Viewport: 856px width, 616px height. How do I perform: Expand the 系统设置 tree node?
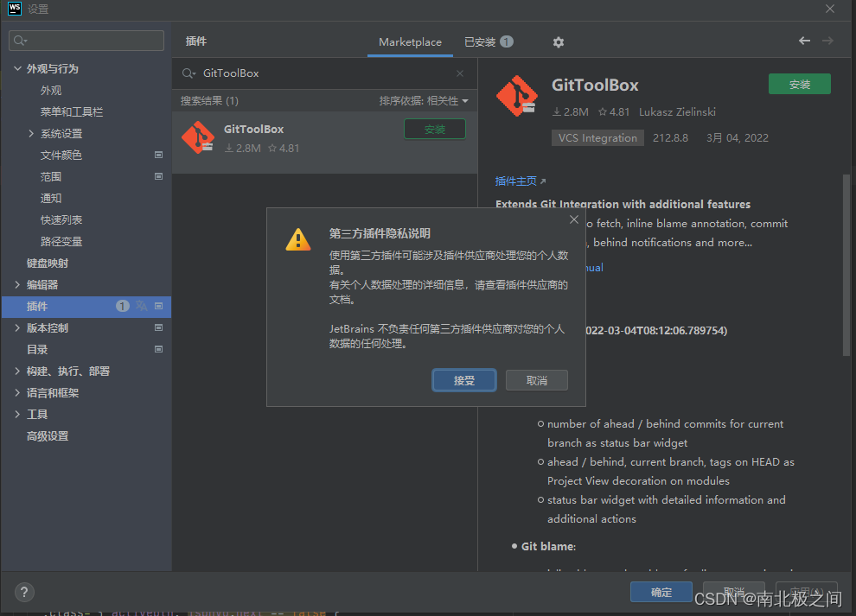[x=31, y=133]
